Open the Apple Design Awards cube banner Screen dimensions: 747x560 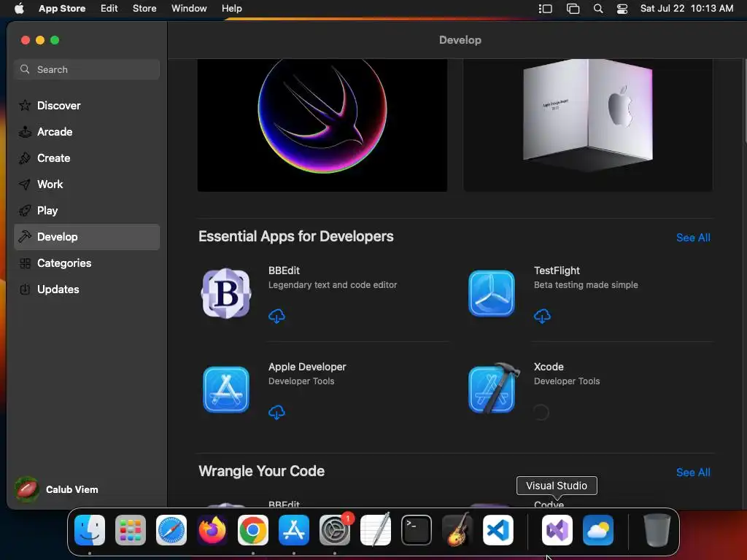(588, 125)
